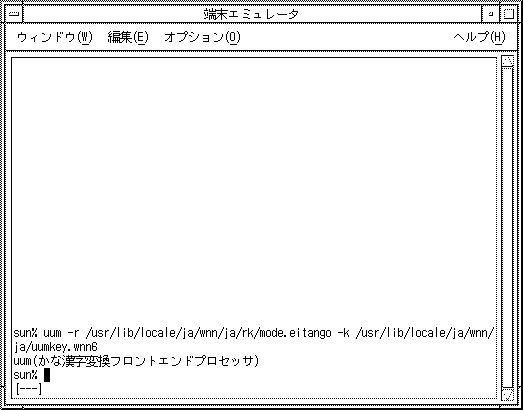The width and height of the screenshot is (523, 410).
Task: Click the uum(かな漢字変換フロントエンドプロセッサ) line
Action: (x=136, y=361)
